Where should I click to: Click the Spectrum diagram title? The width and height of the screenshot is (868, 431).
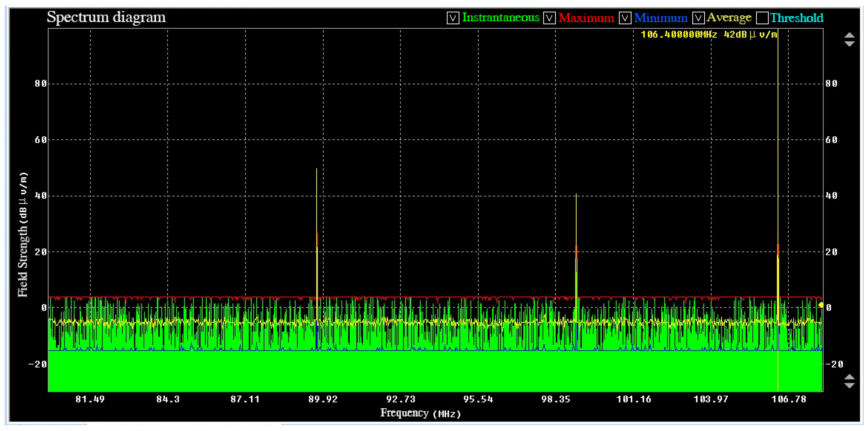[106, 17]
